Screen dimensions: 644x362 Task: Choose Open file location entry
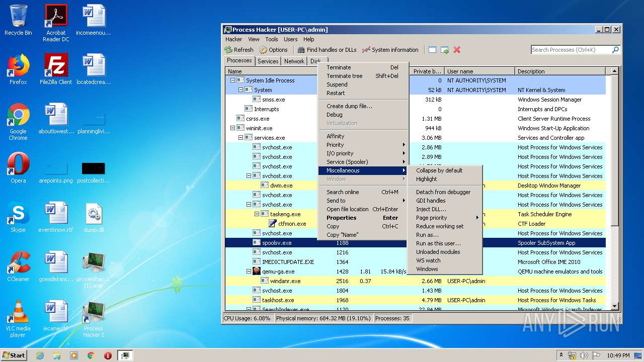click(x=362, y=209)
